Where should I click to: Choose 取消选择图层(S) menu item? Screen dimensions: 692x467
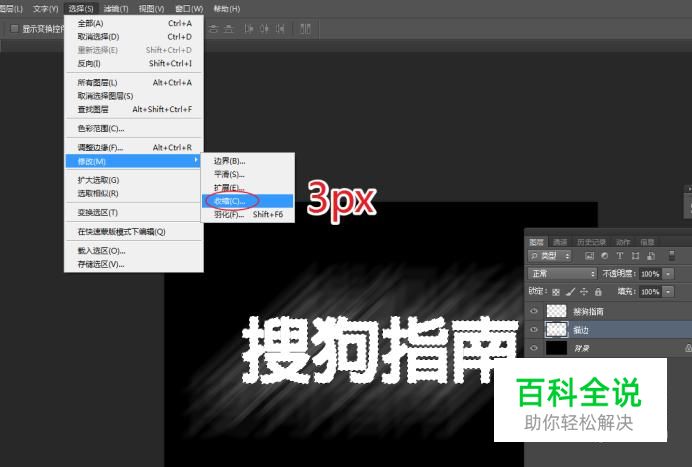click(134, 96)
